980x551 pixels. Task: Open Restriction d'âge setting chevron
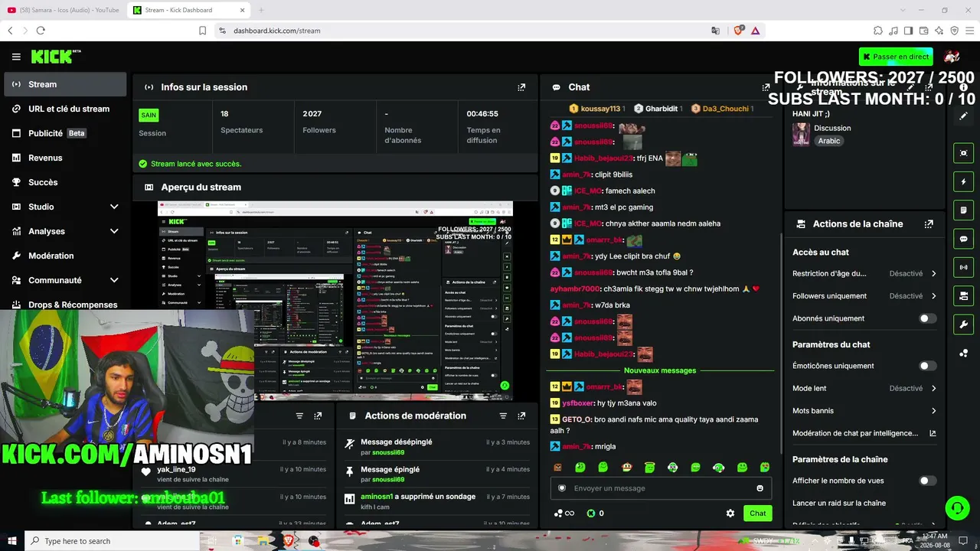933,273
